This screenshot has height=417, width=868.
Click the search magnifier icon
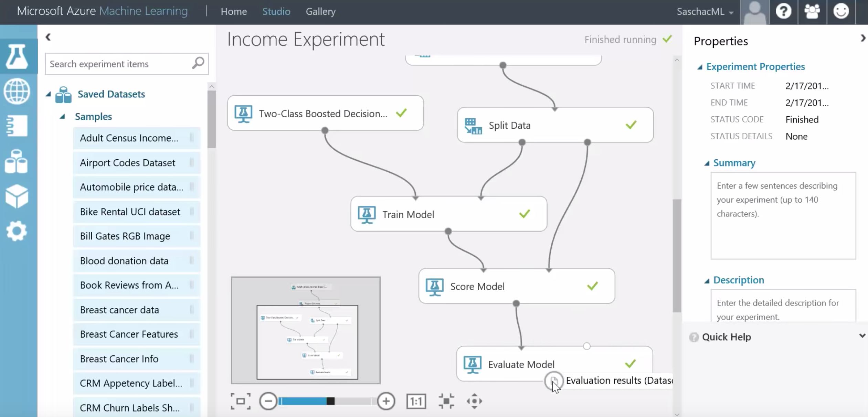tap(198, 63)
